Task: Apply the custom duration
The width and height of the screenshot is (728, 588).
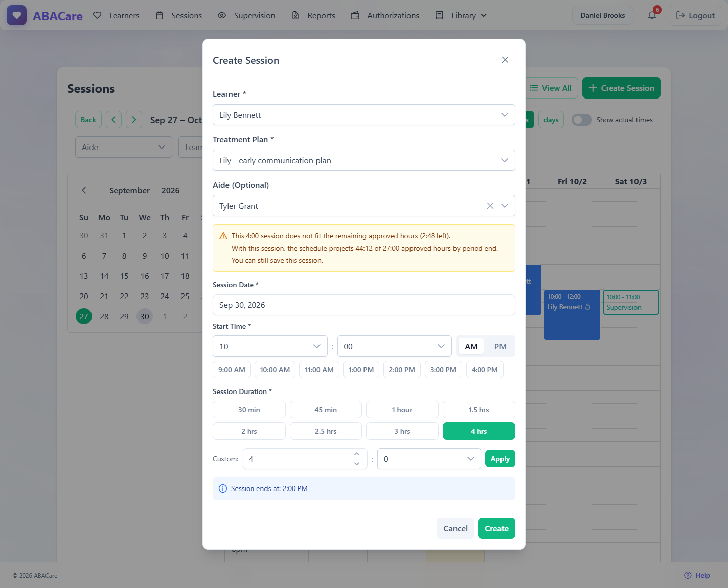Action: pos(500,459)
